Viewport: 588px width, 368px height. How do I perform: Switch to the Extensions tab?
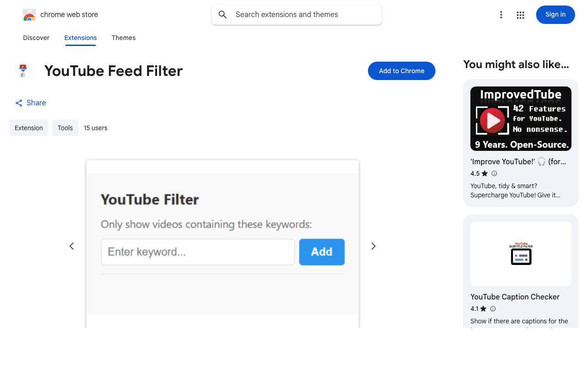(x=80, y=38)
